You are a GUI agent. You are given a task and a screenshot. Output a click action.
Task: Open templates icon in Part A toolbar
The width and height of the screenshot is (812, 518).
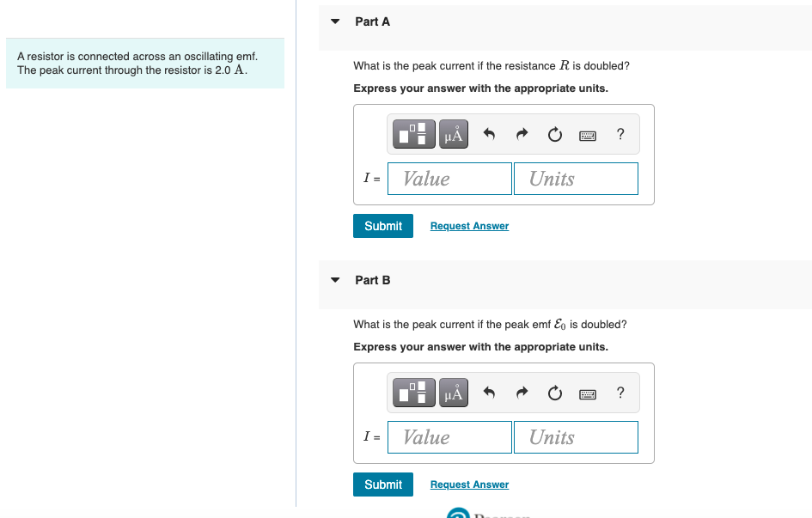coord(414,134)
